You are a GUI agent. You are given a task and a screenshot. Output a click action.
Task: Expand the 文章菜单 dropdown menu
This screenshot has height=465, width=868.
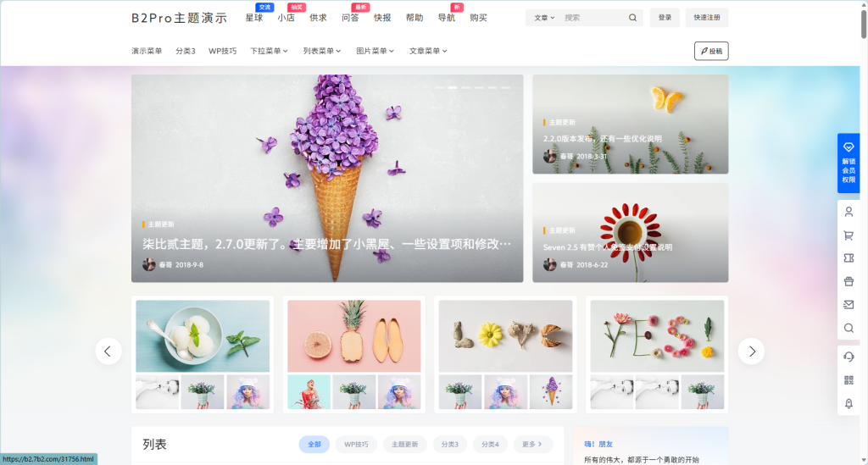[428, 51]
